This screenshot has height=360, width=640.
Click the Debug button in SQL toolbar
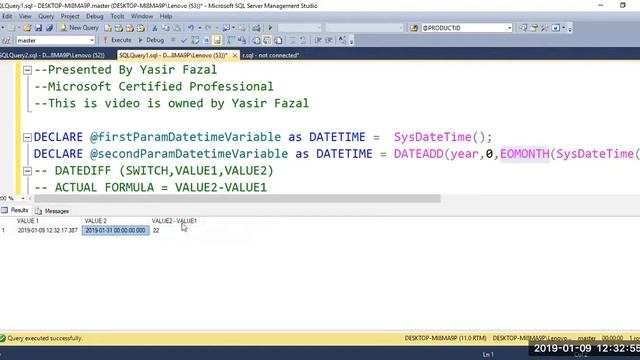[x=151, y=40]
